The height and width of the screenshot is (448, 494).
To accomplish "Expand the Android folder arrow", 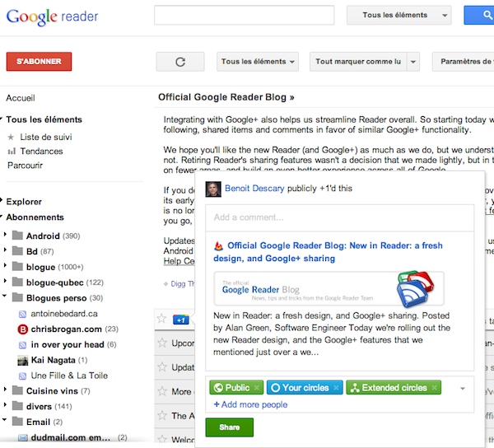I will (5, 234).
